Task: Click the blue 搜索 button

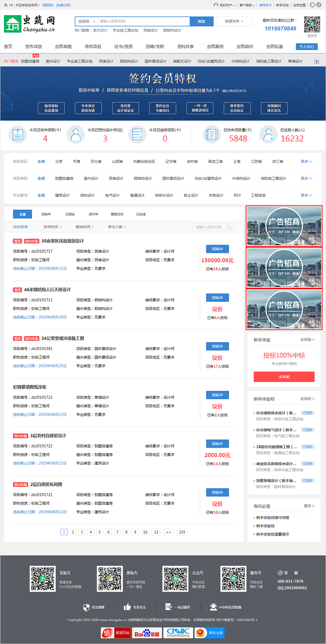Action: tap(201, 21)
